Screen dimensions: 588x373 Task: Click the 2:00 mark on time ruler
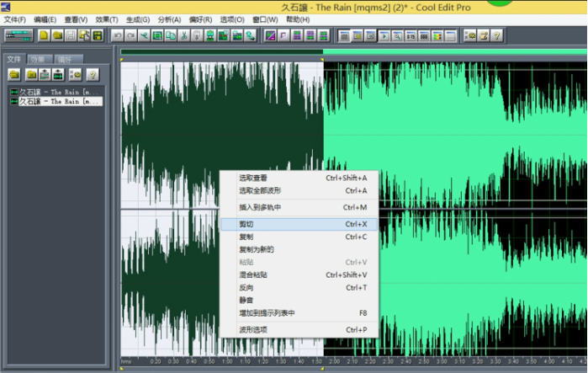334,361
